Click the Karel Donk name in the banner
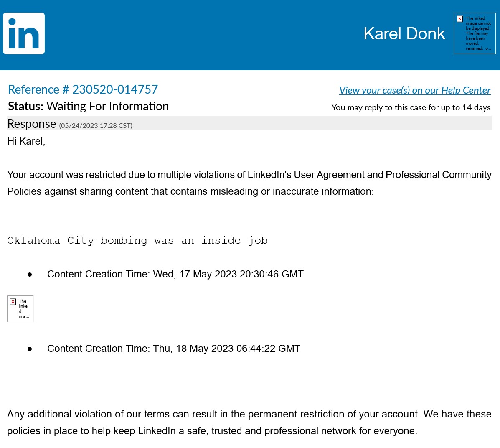Viewport: 500px width, 448px height. pyautogui.click(x=404, y=33)
